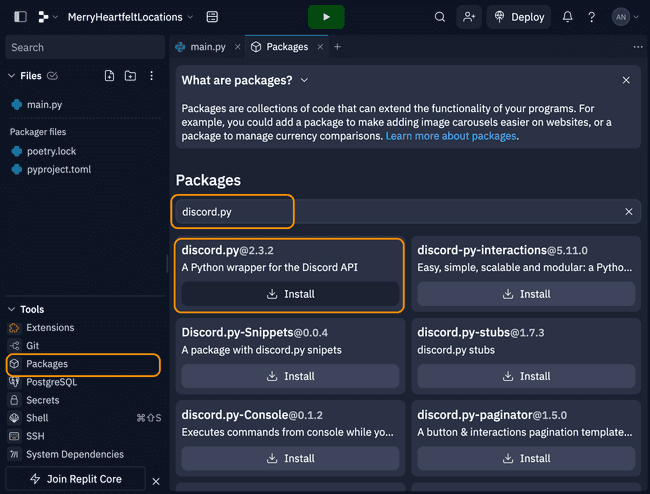The image size is (650, 494).
Task: Focus the sidebar Search field
Action: tap(85, 47)
